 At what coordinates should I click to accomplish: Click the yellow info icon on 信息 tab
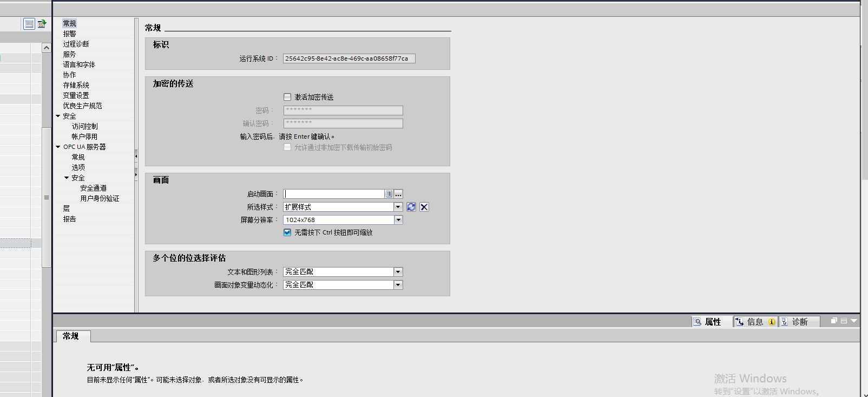(x=772, y=322)
